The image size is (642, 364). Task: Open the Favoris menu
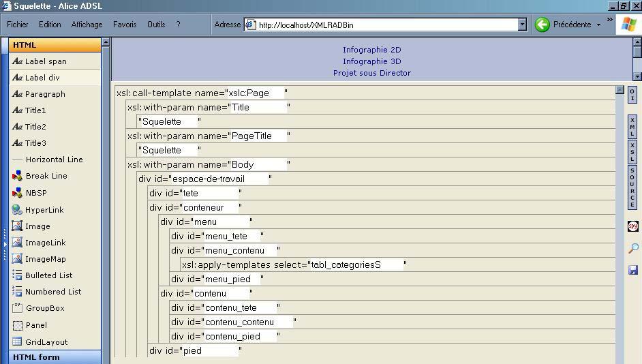tap(125, 25)
